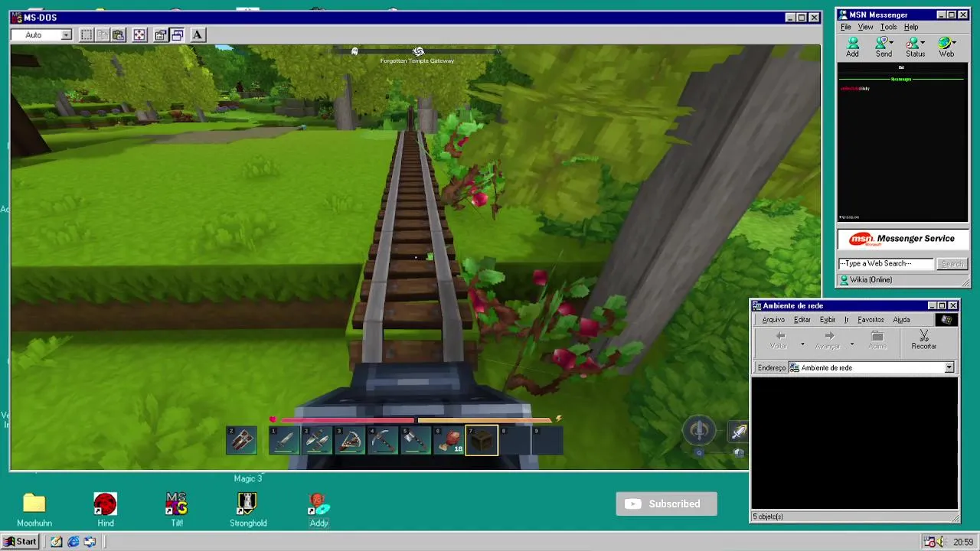This screenshot has height=551, width=980.
Task: Click Recortar scissors button
Action: pos(923,341)
